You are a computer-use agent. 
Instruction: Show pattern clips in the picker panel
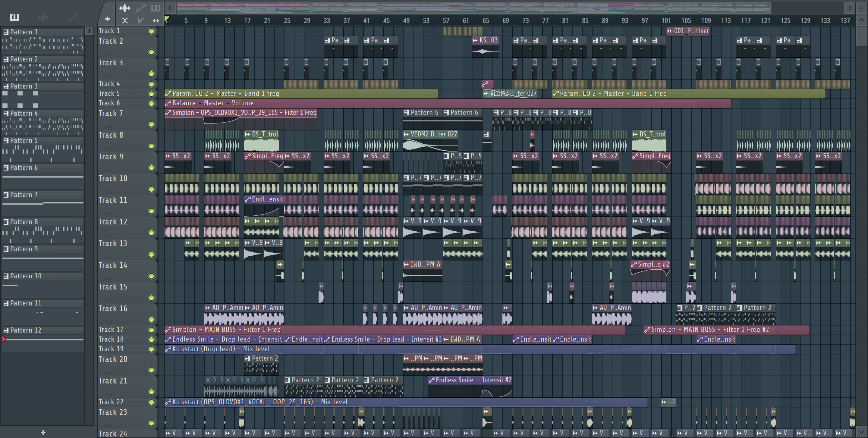pyautogui.click(x=14, y=17)
